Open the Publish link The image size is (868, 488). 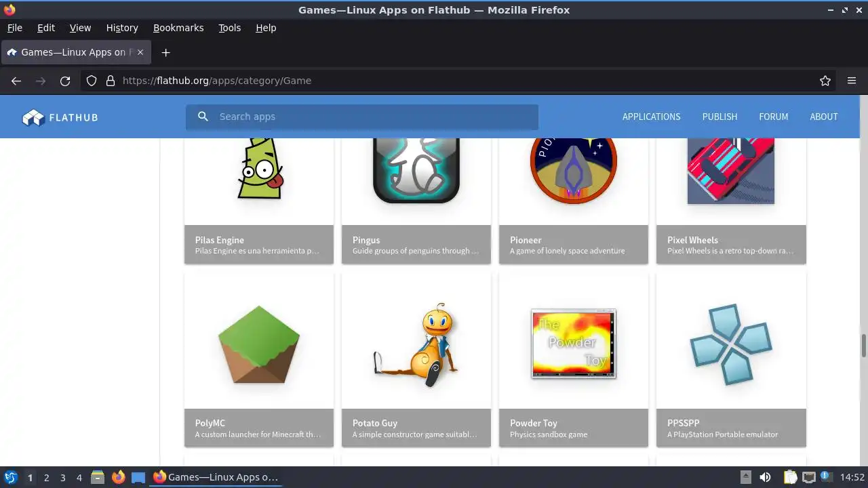tap(719, 117)
